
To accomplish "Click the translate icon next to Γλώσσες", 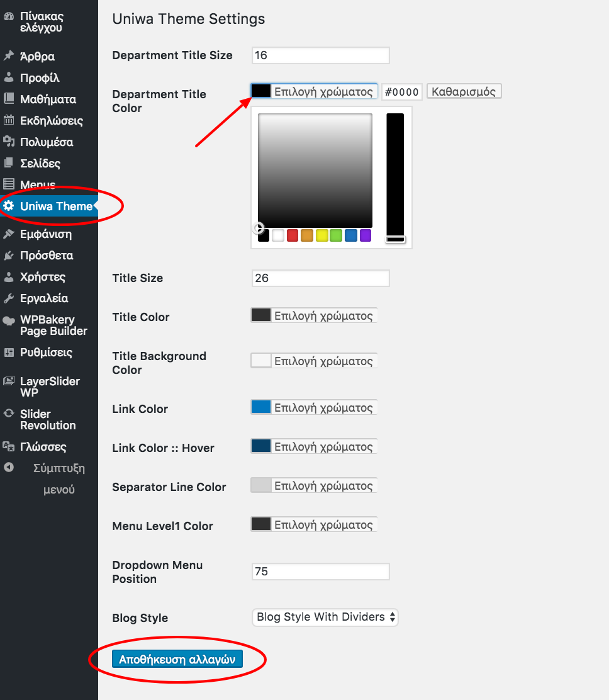I will [x=9, y=446].
